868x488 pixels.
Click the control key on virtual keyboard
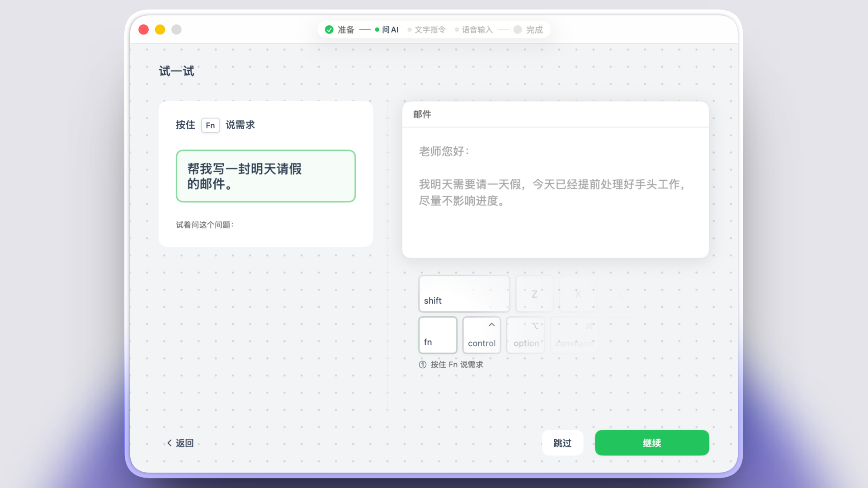coord(481,335)
